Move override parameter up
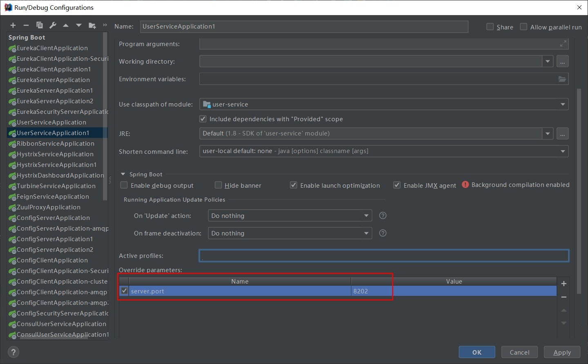This screenshot has height=364, width=588. [564, 311]
